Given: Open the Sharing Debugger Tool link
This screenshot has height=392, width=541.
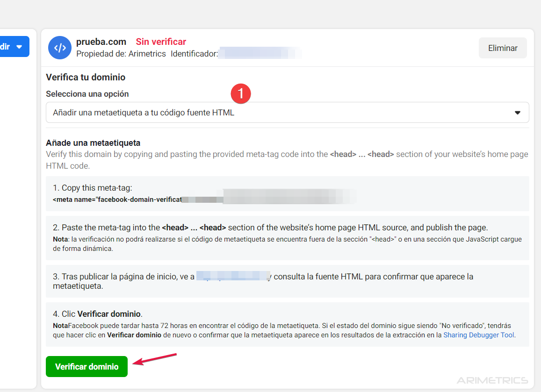Looking at the screenshot, I should [x=479, y=335].
